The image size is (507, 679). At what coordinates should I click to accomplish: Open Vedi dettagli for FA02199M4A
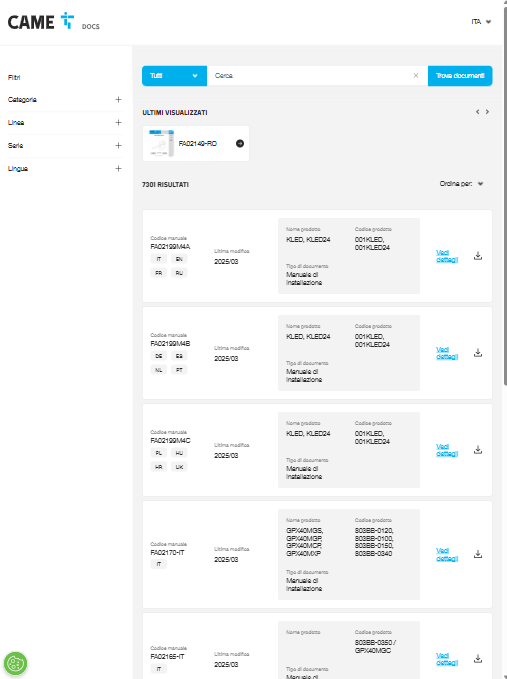pos(447,256)
